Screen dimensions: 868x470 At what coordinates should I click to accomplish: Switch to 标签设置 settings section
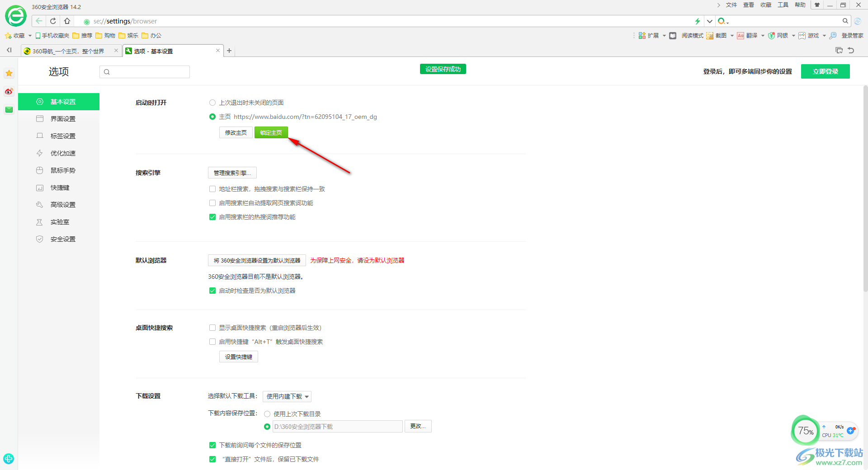(x=59, y=136)
